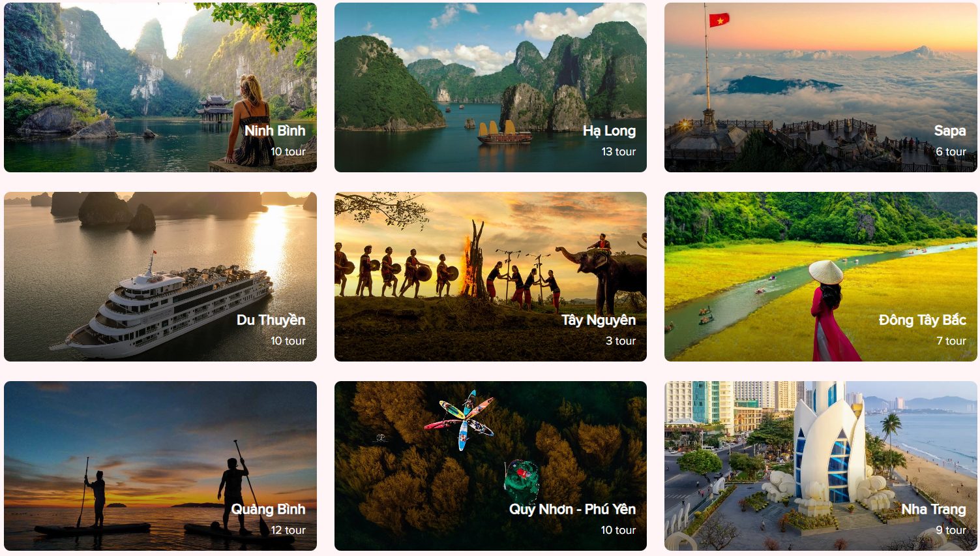The height and width of the screenshot is (556, 980).
Task: Click the Nha Trang title label
Action: [x=934, y=510]
